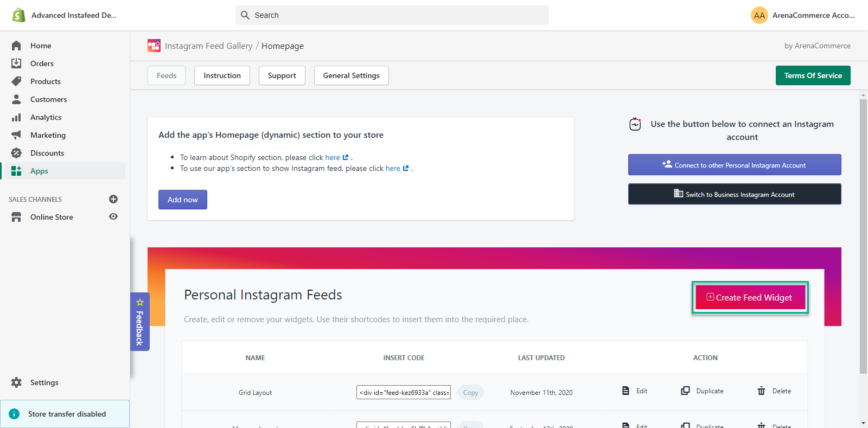Focus the Search field
This screenshot has width=868, height=428.
click(392, 15)
